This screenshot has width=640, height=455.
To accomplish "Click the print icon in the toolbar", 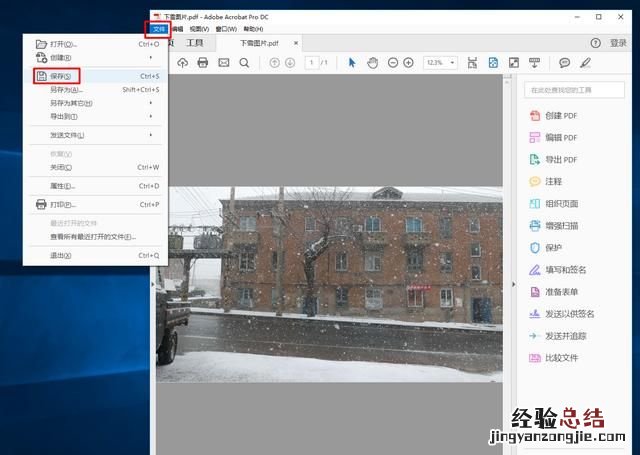I will point(203,62).
